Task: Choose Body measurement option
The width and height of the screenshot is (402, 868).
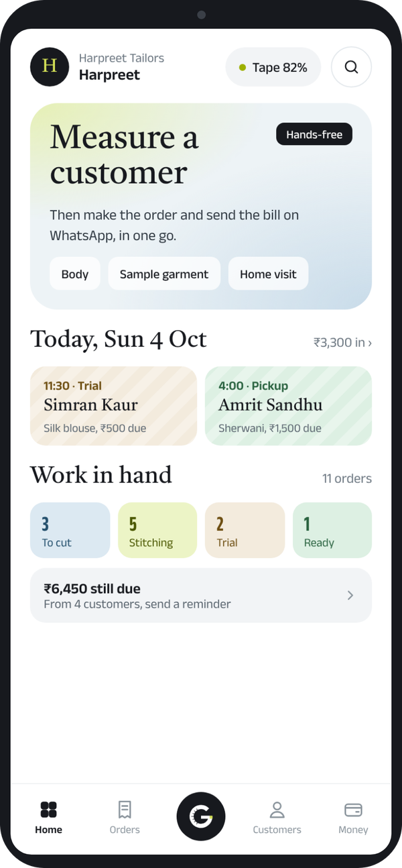Action: point(75,274)
